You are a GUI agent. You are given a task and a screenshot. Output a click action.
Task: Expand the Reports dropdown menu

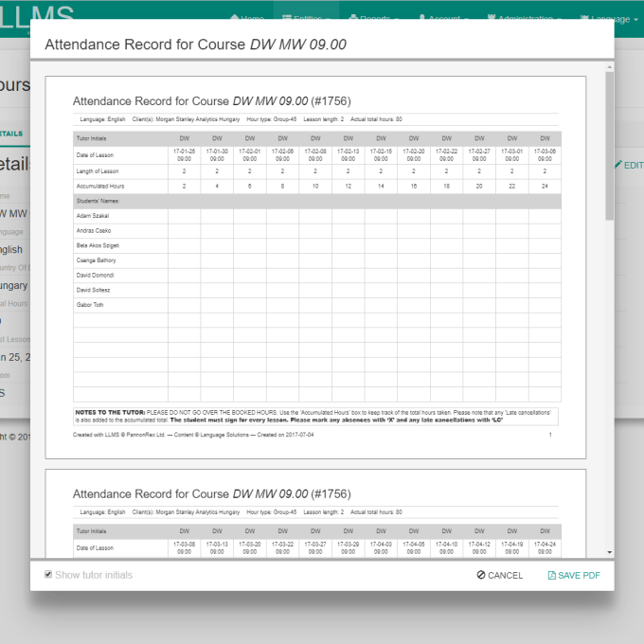(x=375, y=18)
